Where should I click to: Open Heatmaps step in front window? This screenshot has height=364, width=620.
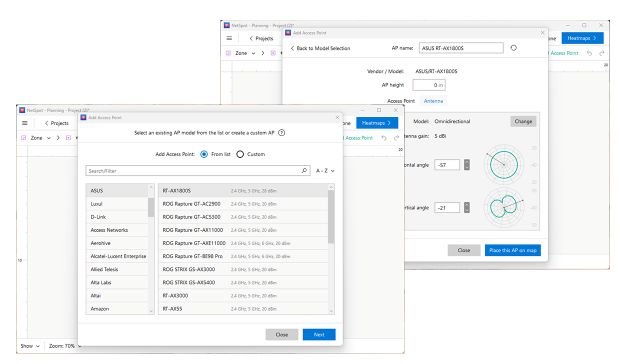[x=377, y=123]
